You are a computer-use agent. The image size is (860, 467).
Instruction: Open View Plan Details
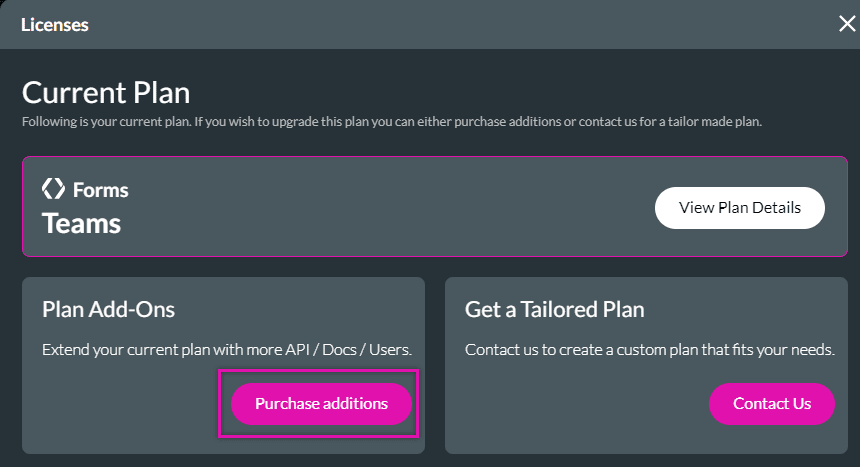point(739,208)
